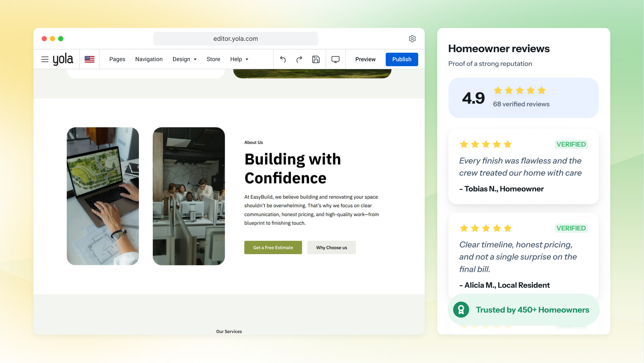Click the yellow minimize window dot
Image resolution: width=644 pixels, height=363 pixels.
(52, 39)
